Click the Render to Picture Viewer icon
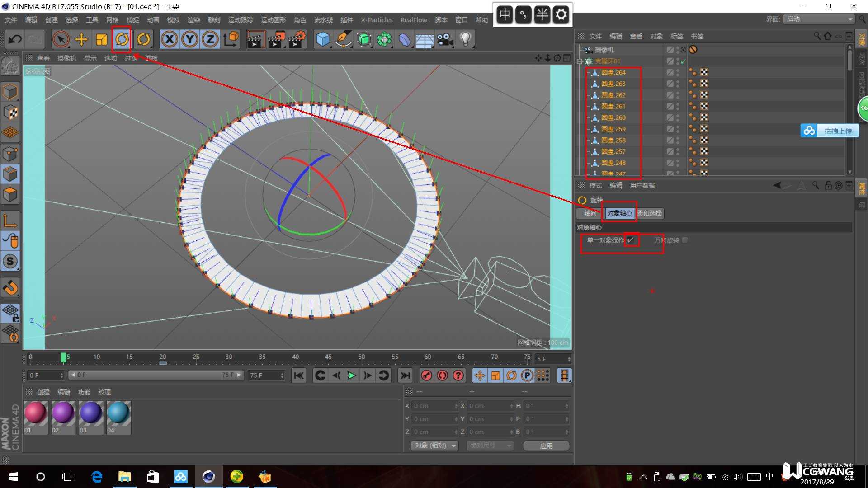 [x=277, y=39]
